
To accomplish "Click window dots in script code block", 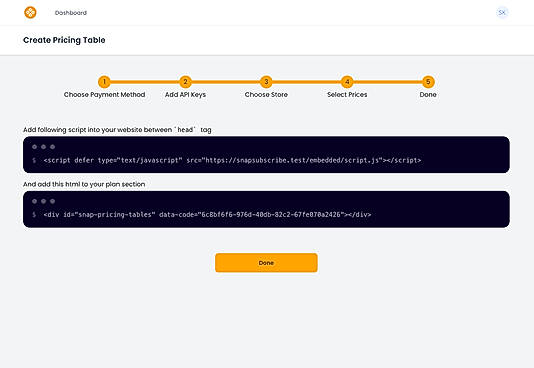I will point(43,147).
